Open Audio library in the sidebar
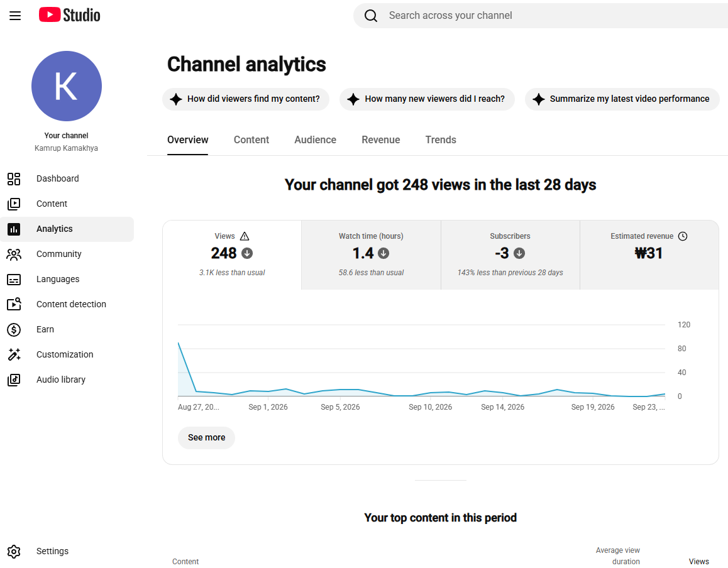This screenshot has height=568, width=728. (x=67, y=379)
